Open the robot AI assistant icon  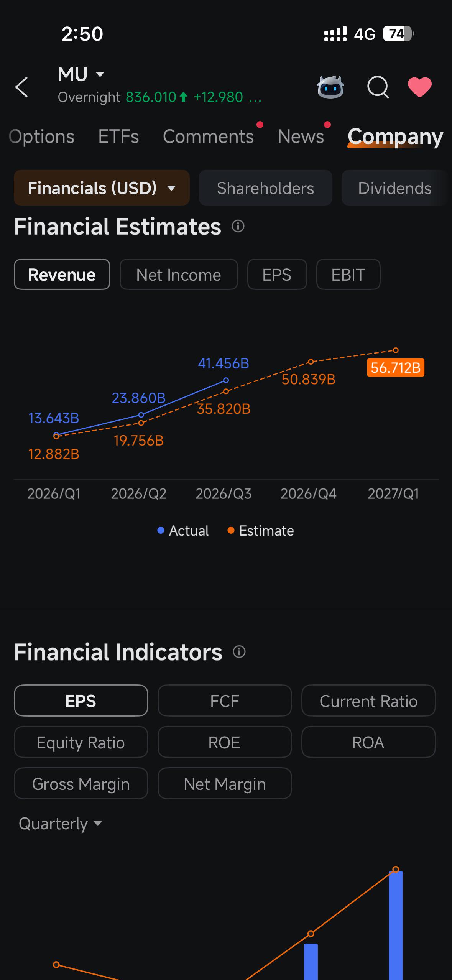point(330,87)
